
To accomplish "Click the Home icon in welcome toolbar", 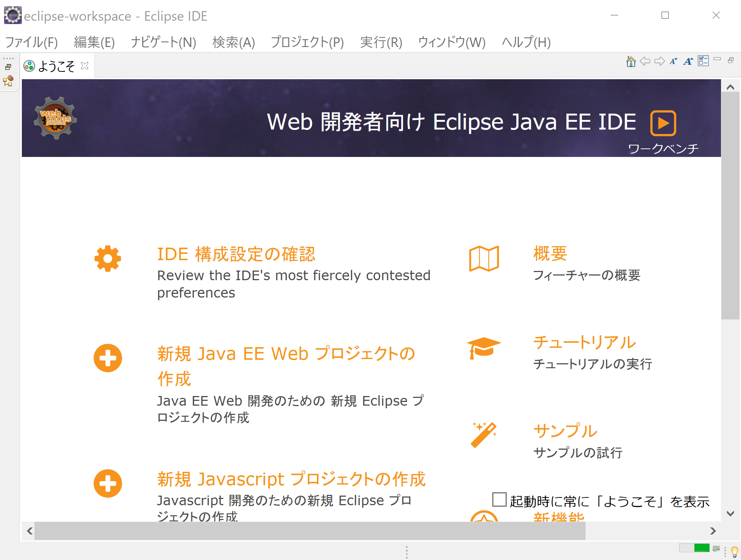I will pyautogui.click(x=631, y=61).
